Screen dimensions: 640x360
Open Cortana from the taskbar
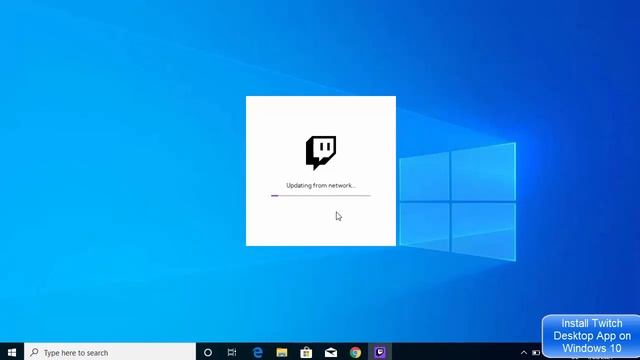pyautogui.click(x=208, y=352)
